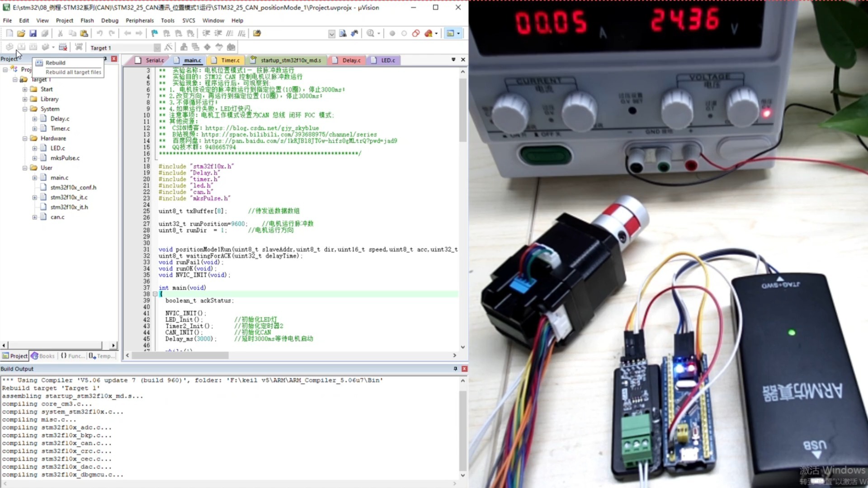Open Options for Target with the wrench icon
This screenshot has height=488, width=868.
point(169,47)
